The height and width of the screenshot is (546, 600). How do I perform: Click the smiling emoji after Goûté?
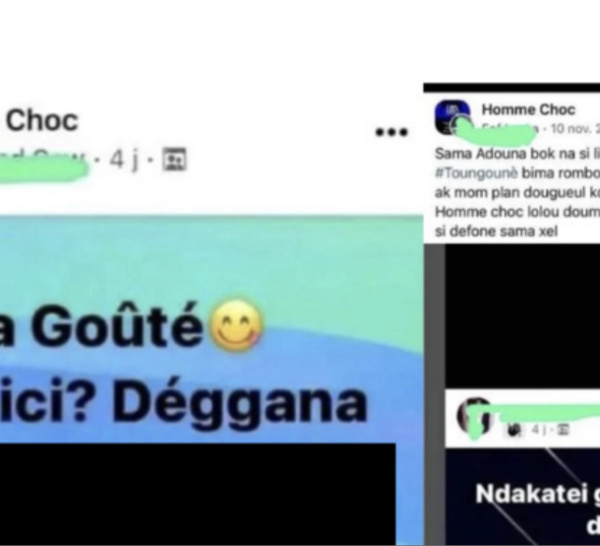pyautogui.click(x=236, y=325)
